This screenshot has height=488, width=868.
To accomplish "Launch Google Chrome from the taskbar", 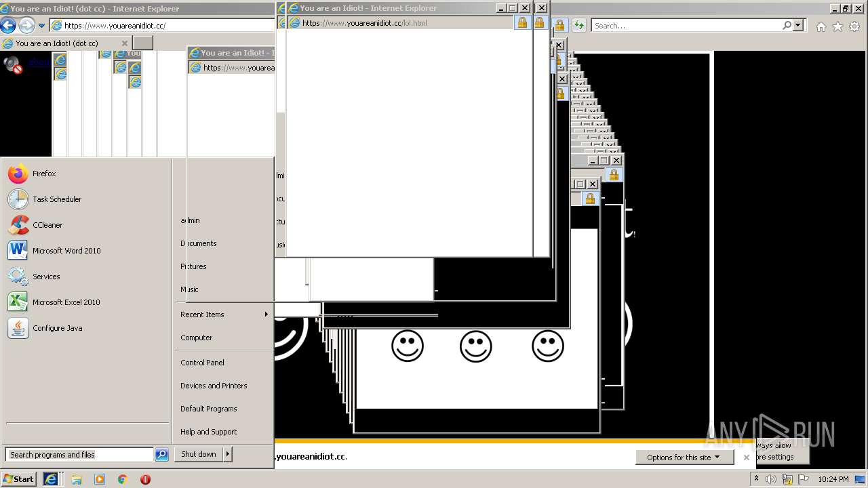I will 123,479.
